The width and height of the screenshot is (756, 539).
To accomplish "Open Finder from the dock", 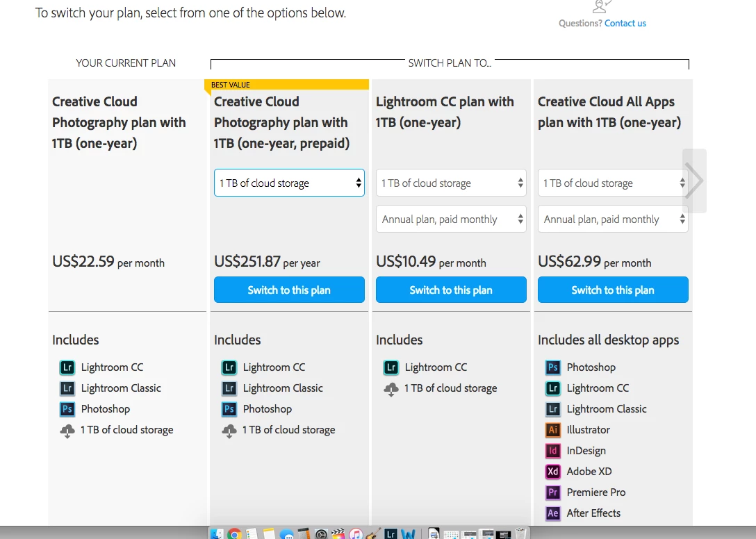I will click(x=217, y=533).
